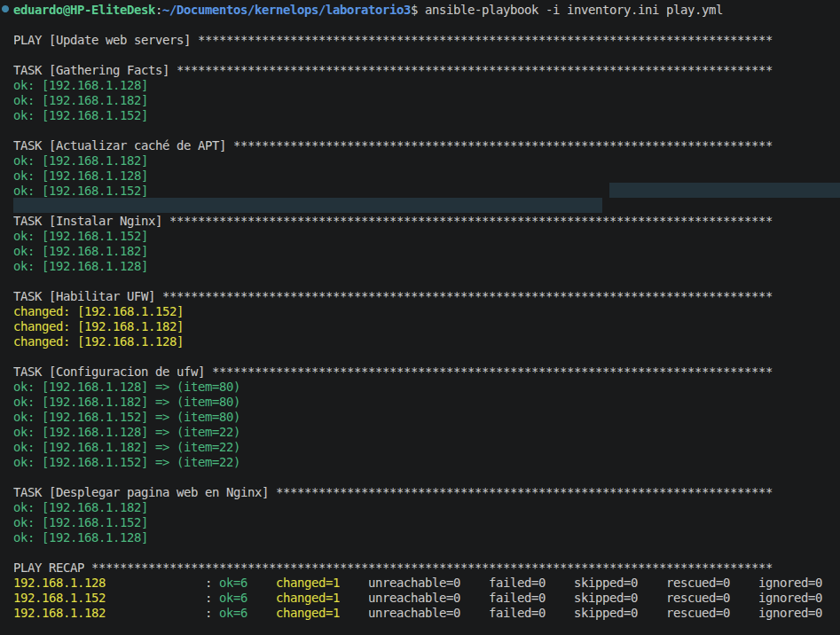Click ok: [192.168.1.182] under Desplegar pagina web

coord(81,507)
